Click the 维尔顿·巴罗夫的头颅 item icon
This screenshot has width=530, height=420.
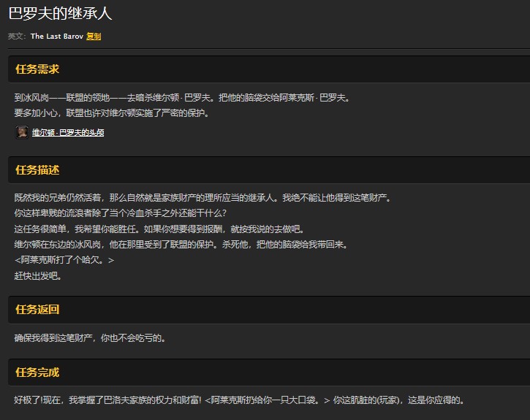point(22,132)
